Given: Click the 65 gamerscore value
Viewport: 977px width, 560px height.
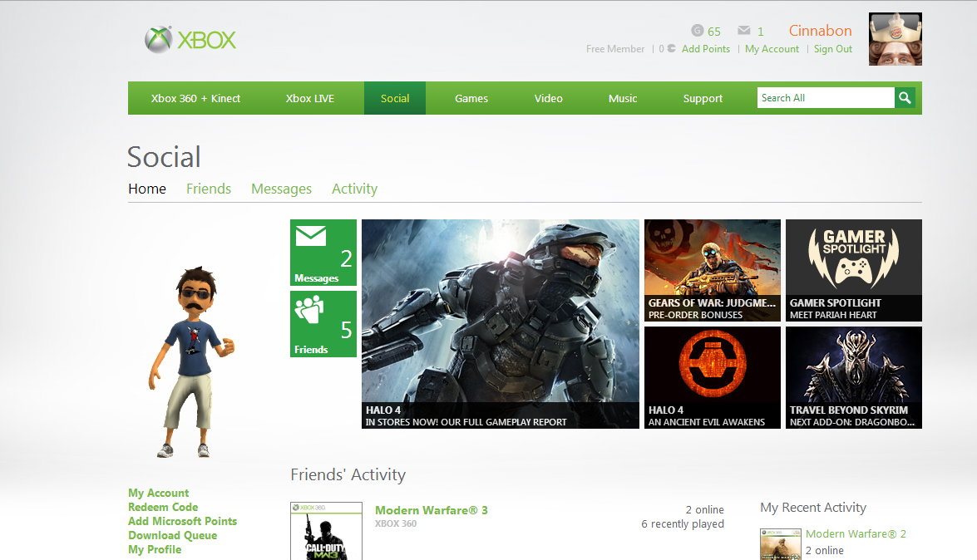Looking at the screenshot, I should click(x=714, y=31).
